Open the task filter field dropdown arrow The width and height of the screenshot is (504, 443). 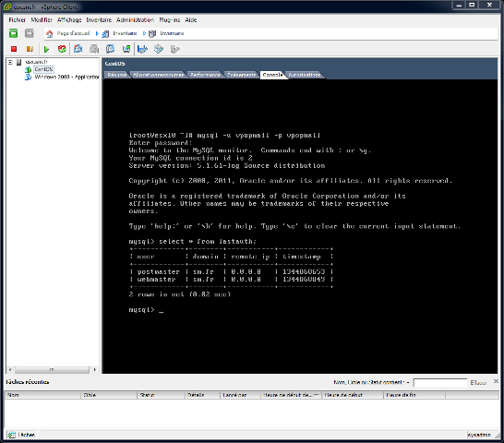[408, 382]
